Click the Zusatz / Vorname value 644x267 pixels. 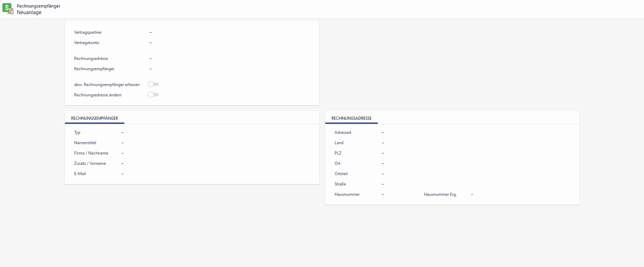(122, 163)
